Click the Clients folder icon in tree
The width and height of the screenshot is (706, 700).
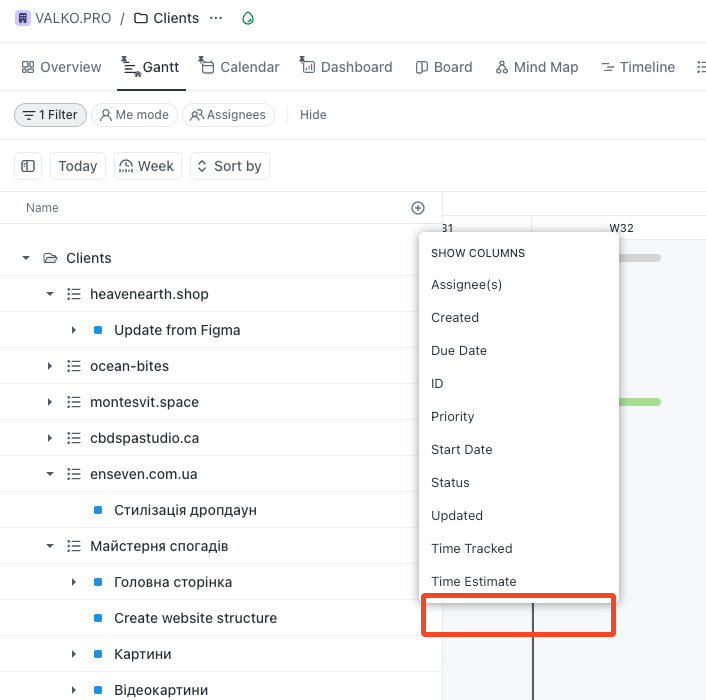coord(50,258)
